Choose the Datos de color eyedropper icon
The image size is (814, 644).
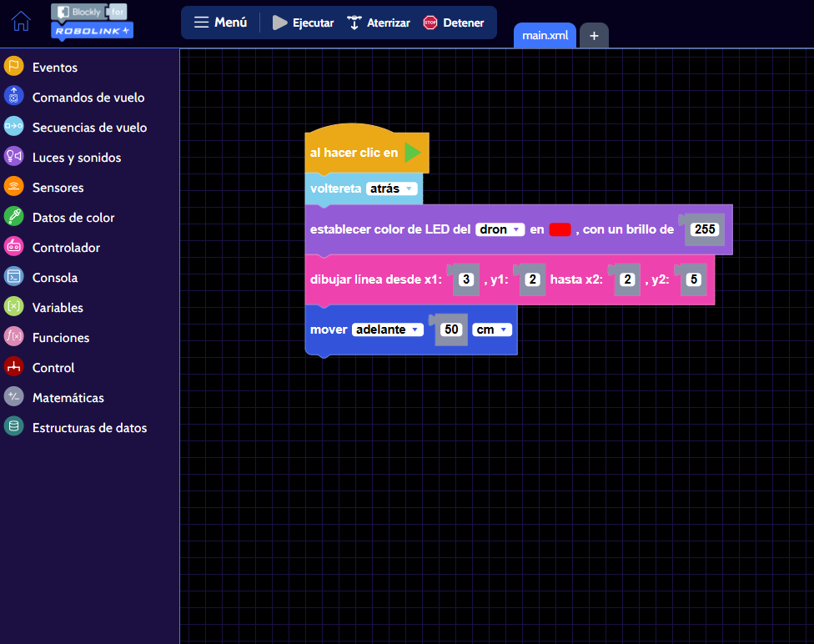coord(14,217)
